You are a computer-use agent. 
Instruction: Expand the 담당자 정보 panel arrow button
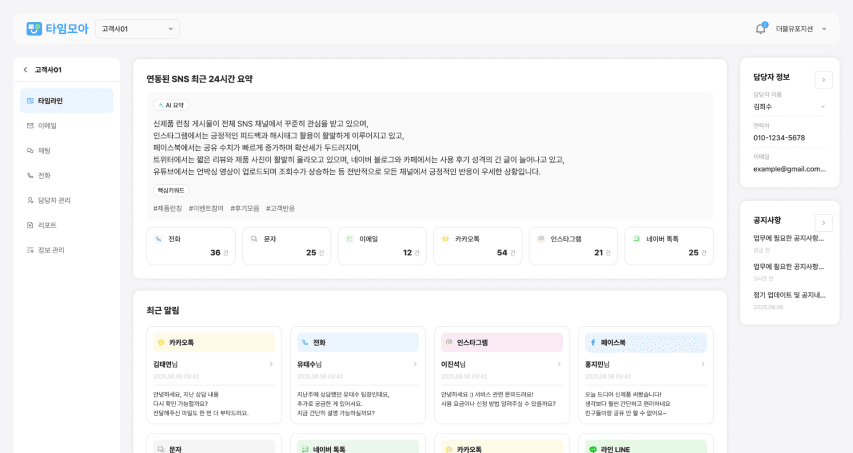[823, 80]
